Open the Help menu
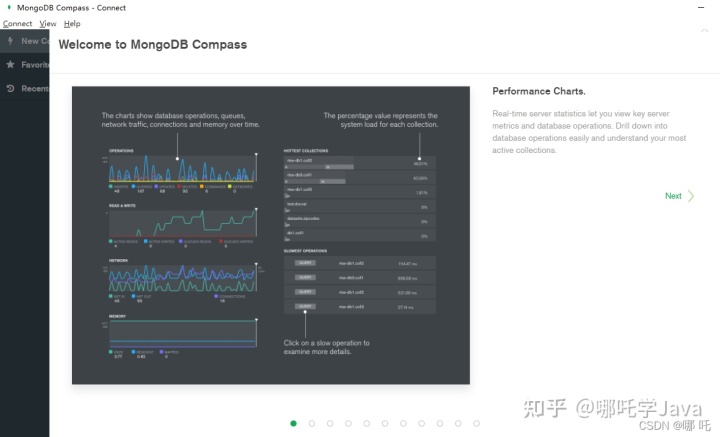Screen dimensions: 720x437 point(72,23)
